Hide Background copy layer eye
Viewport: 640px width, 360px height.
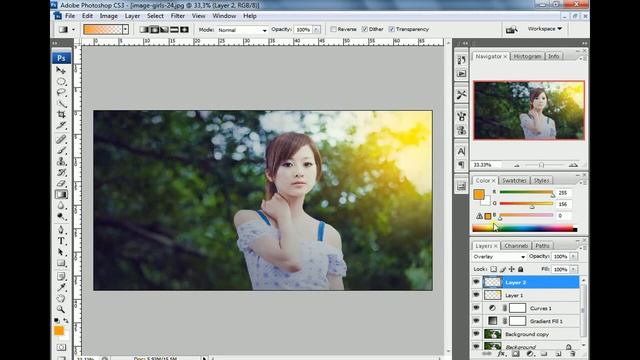pos(476,334)
